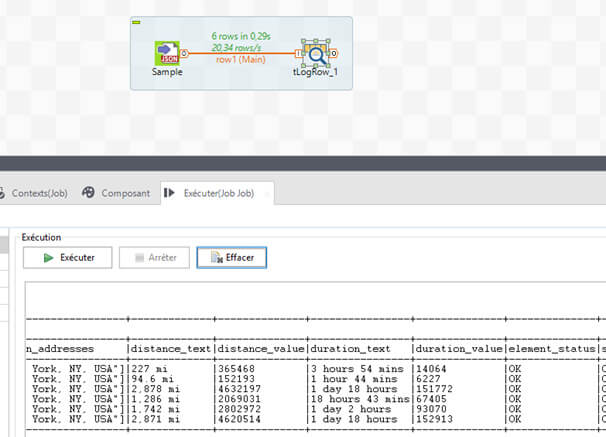
Task: Click the 2069031 distance value
Action: pyautogui.click(x=239, y=399)
